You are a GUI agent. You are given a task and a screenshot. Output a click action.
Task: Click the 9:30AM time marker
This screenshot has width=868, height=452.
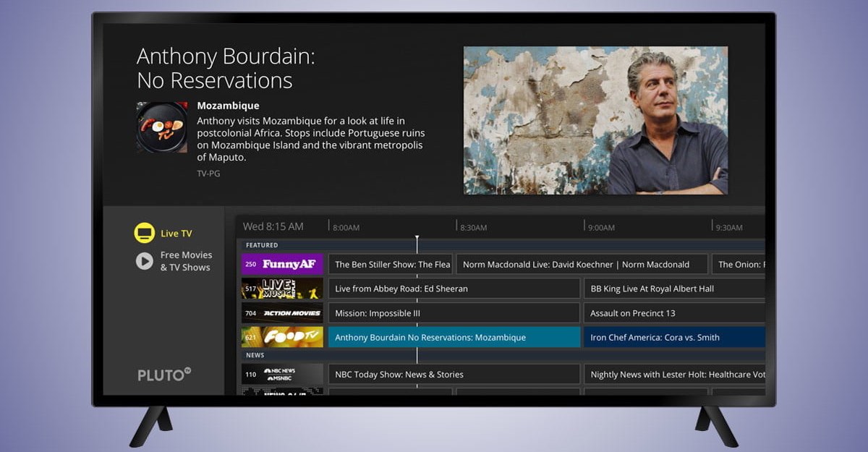coord(729,227)
